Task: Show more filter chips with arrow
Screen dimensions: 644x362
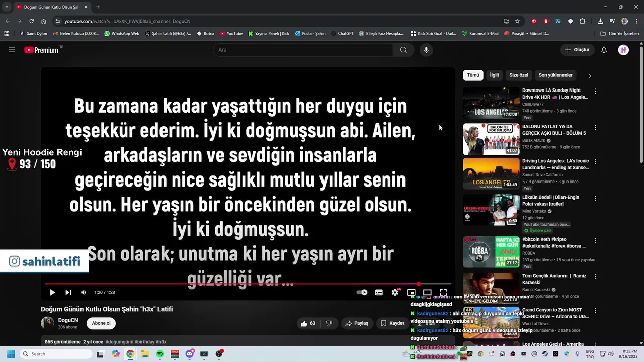Action: pyautogui.click(x=590, y=75)
